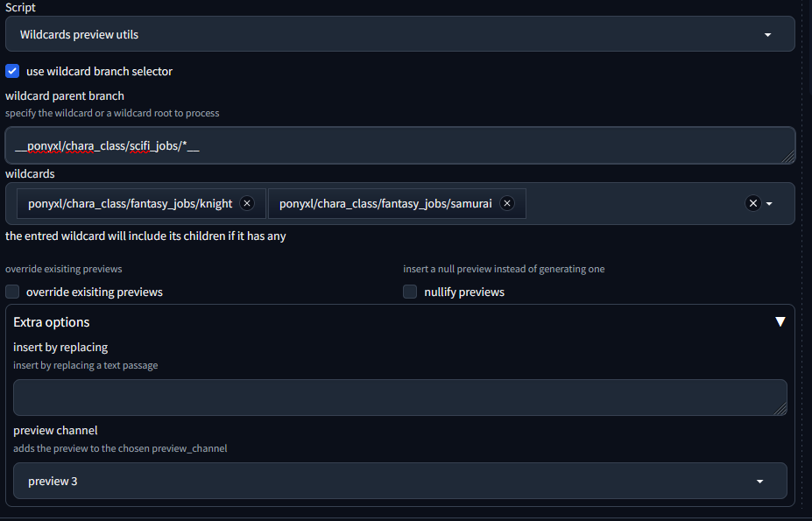
Task: Enable override exisiting previews checkbox
Action: (12, 292)
